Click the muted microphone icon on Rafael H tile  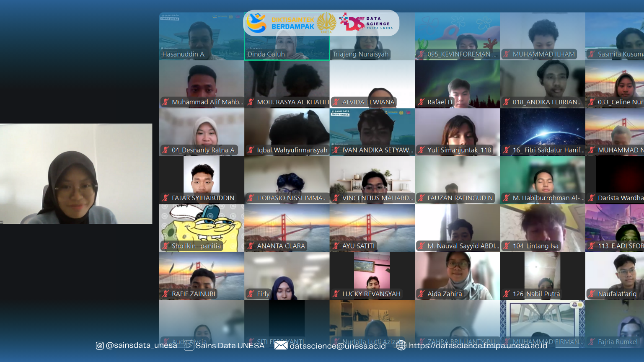point(421,102)
